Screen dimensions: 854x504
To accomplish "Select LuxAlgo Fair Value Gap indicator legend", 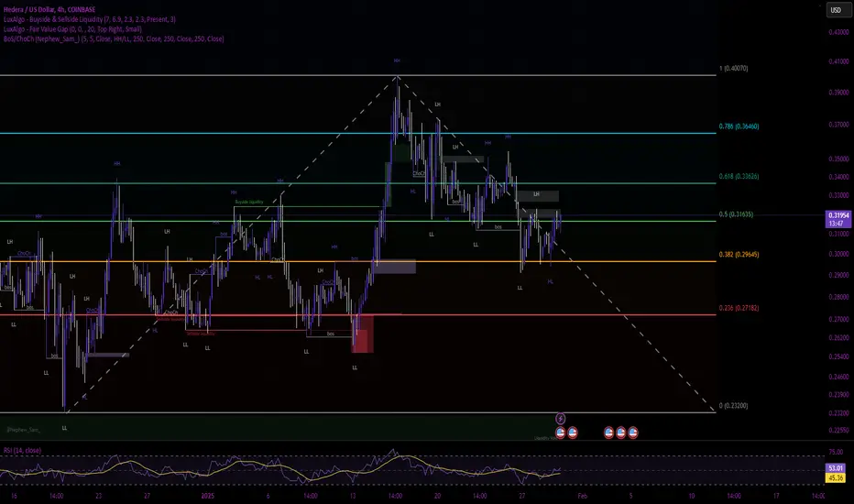I will [72, 29].
